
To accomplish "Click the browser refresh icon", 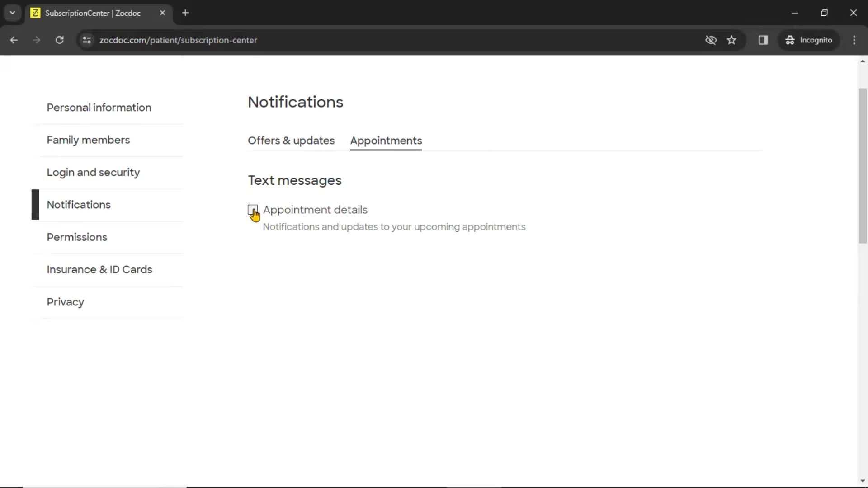I will 59,40.
